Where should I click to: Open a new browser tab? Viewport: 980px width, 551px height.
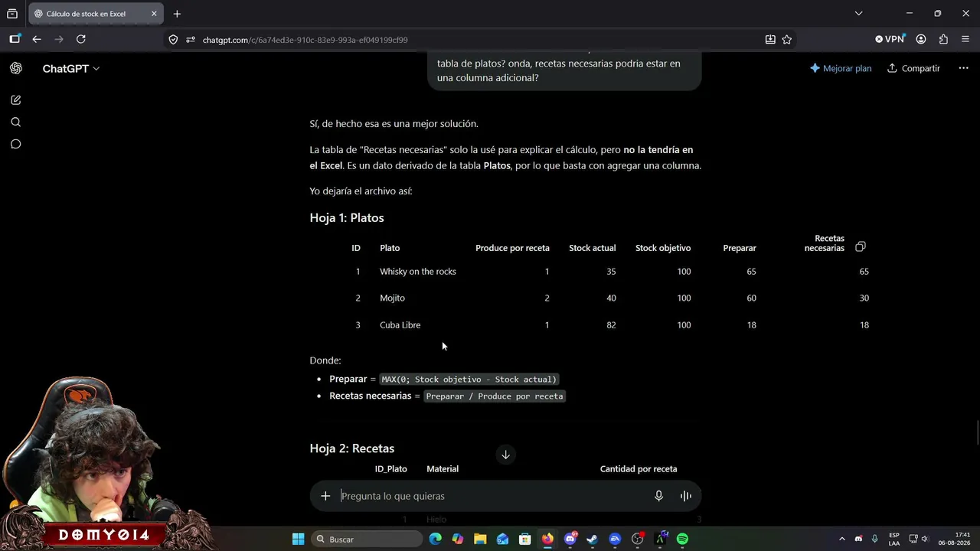pyautogui.click(x=177, y=14)
